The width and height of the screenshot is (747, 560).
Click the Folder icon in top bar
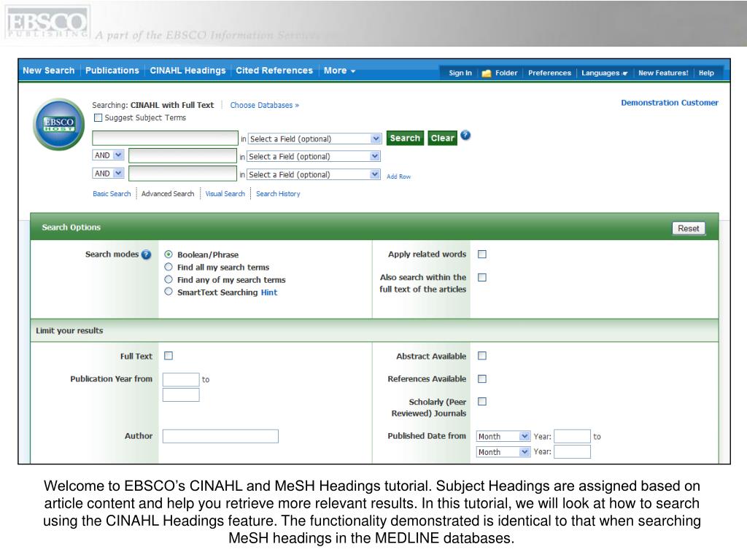click(487, 74)
